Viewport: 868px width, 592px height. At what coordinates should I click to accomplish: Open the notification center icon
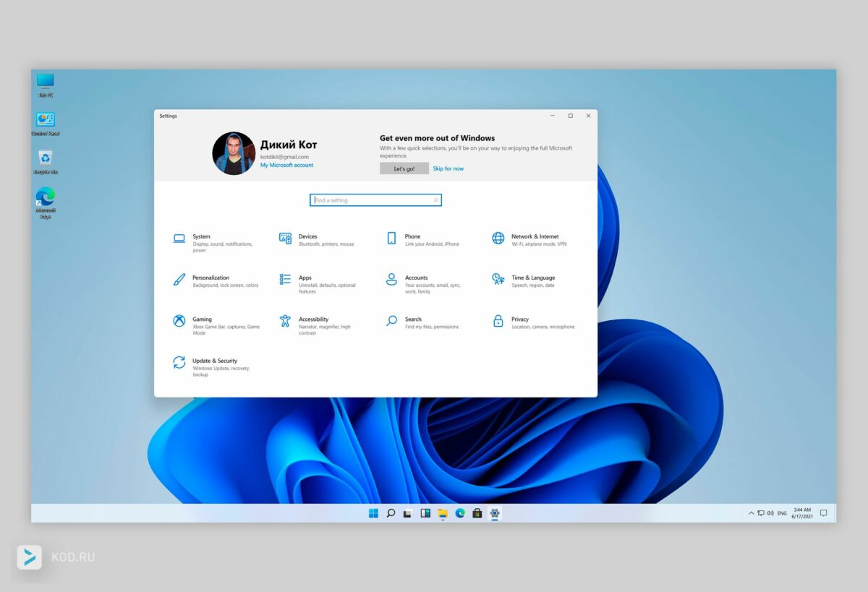point(823,513)
